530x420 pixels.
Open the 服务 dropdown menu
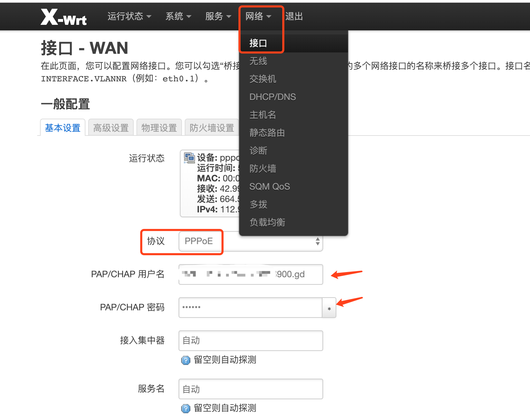click(x=218, y=16)
